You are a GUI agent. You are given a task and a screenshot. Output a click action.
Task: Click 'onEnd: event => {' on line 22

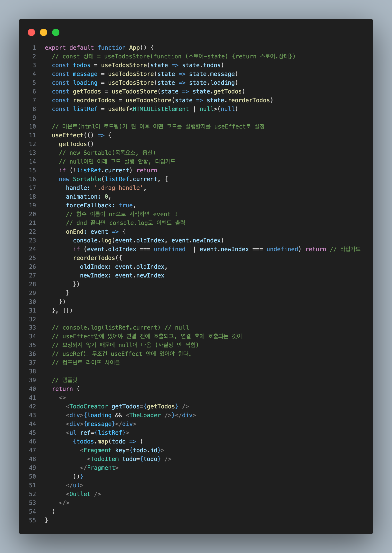[96, 232]
